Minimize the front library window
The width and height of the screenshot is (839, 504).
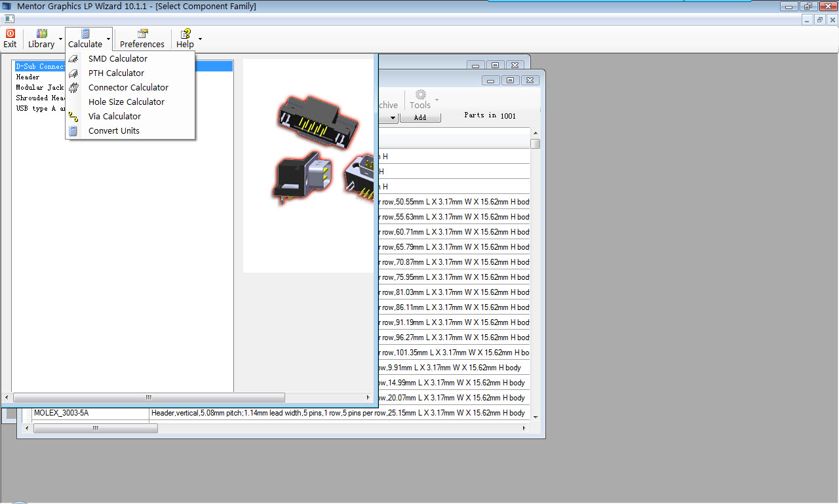[x=491, y=81]
